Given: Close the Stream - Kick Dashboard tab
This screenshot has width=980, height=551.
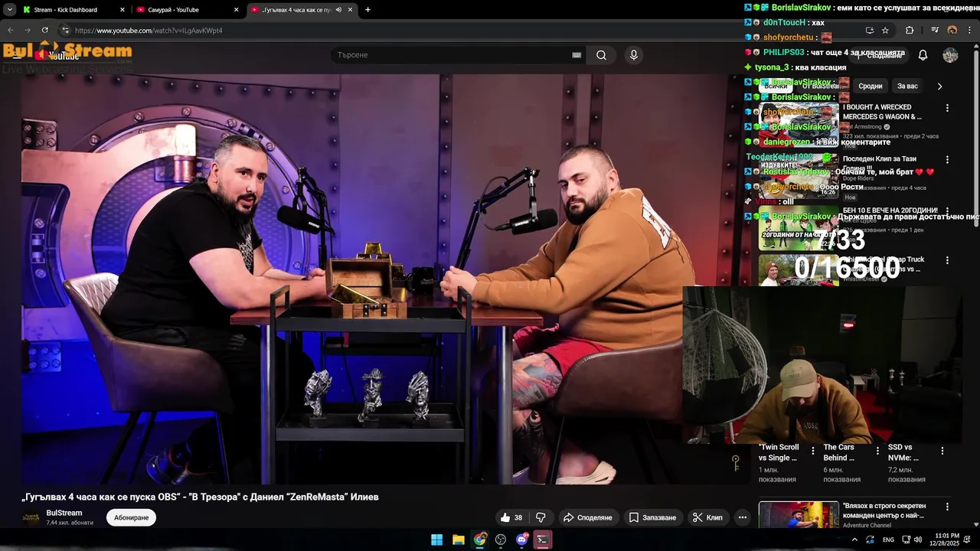Looking at the screenshot, I should point(122,10).
